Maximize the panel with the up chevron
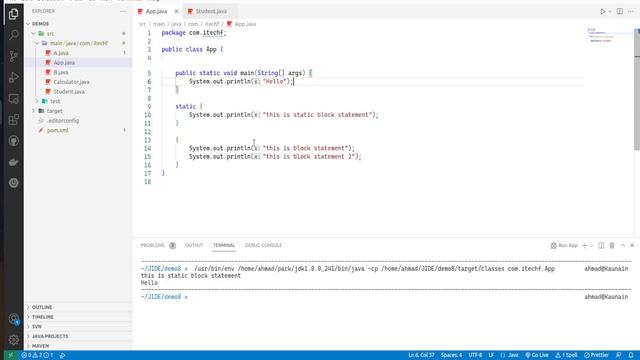640x360 pixels. point(623,245)
